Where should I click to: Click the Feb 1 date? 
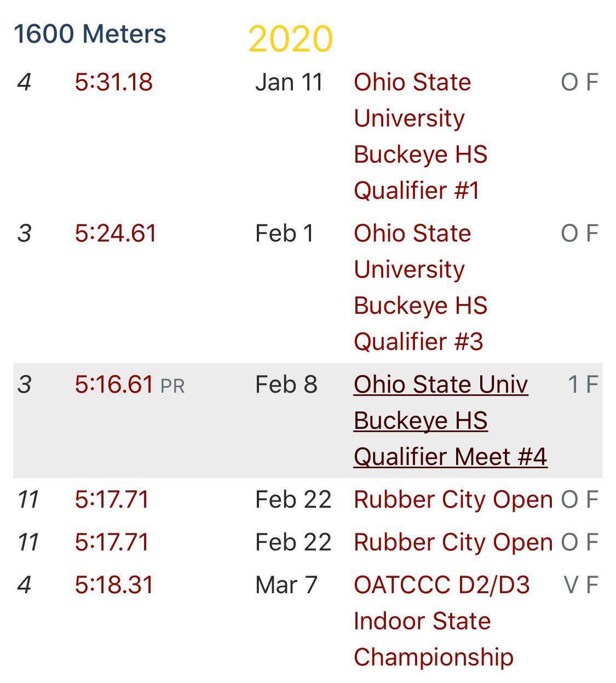point(285,234)
